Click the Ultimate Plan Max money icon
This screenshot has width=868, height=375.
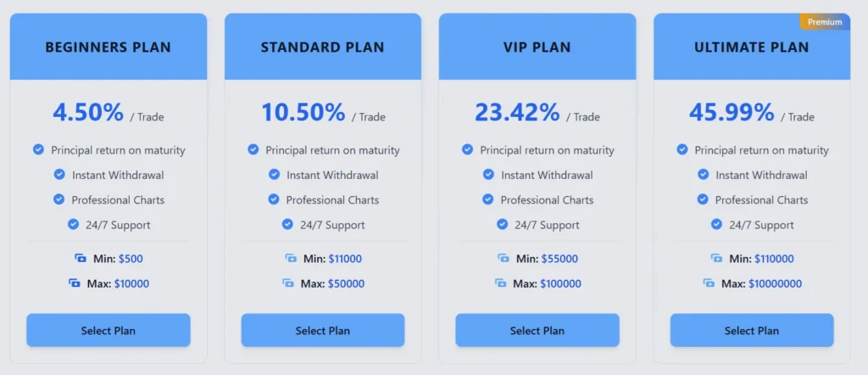[709, 283]
